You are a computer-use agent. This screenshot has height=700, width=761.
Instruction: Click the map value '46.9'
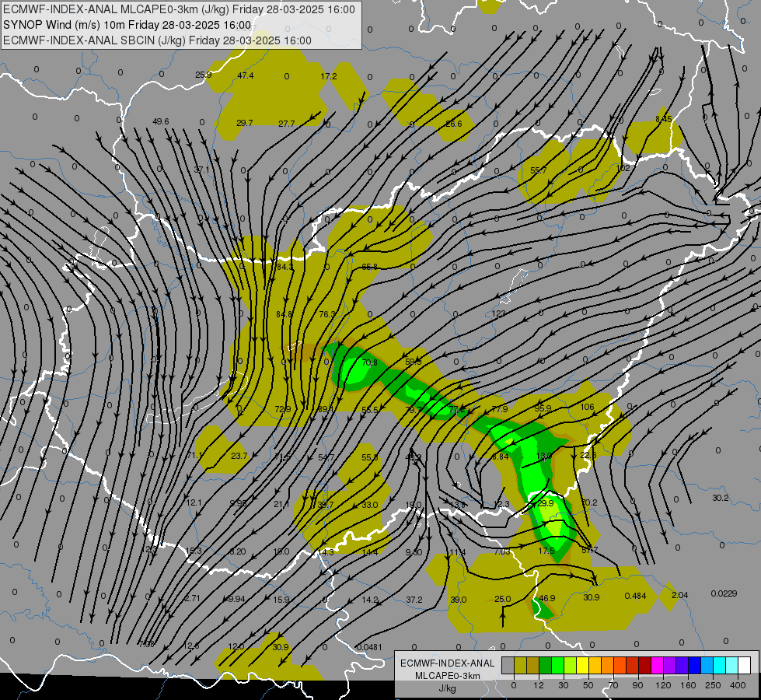(x=547, y=598)
